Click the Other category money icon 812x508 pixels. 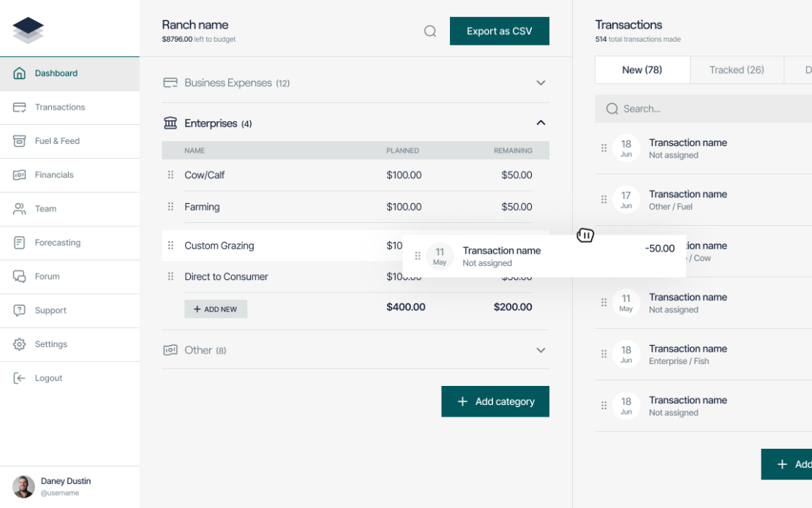pos(170,350)
